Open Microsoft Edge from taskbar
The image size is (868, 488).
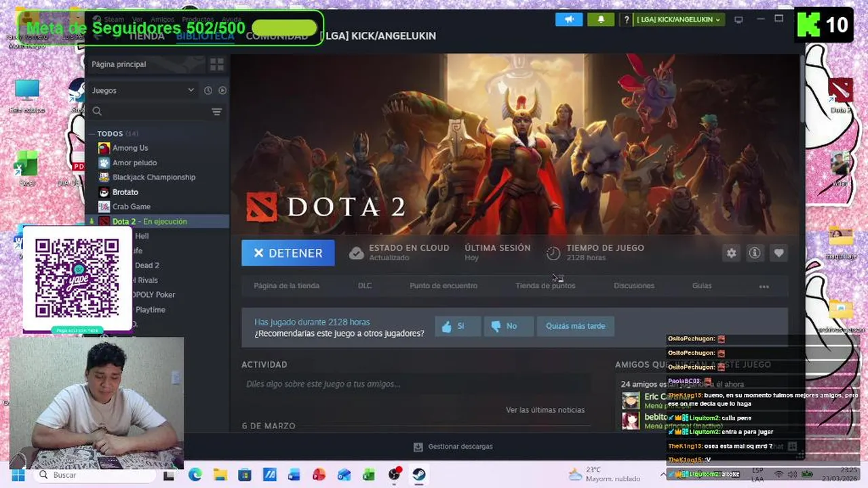point(195,475)
